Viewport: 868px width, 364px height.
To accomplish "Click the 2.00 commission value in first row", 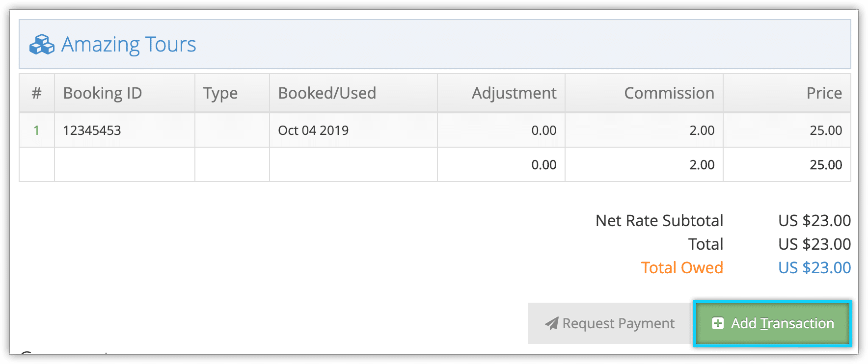I will click(702, 130).
